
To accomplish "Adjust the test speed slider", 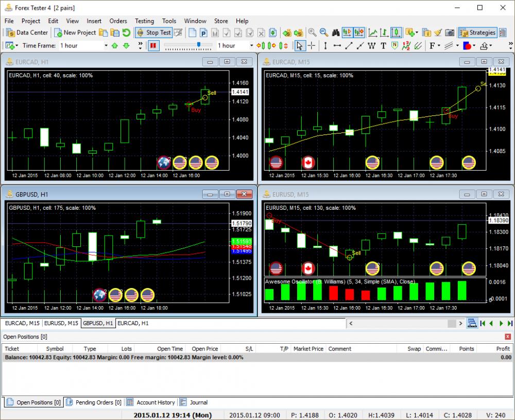I will click(x=199, y=45).
